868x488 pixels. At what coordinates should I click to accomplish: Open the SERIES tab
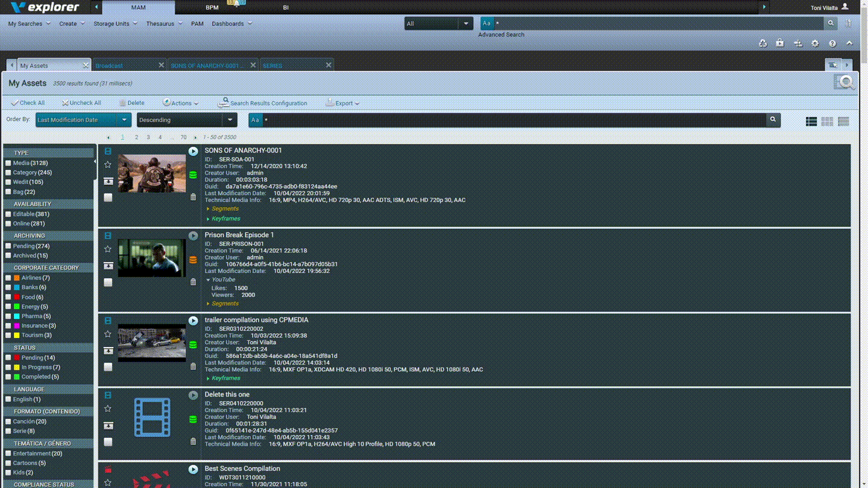coord(297,65)
